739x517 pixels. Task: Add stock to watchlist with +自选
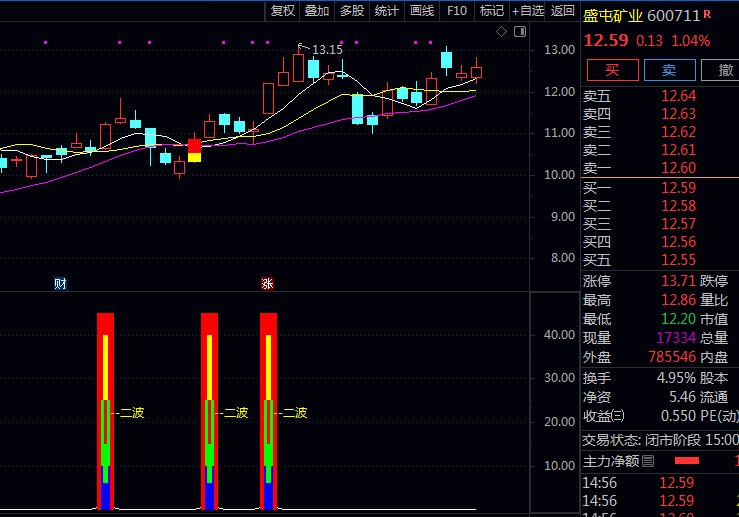coord(528,11)
